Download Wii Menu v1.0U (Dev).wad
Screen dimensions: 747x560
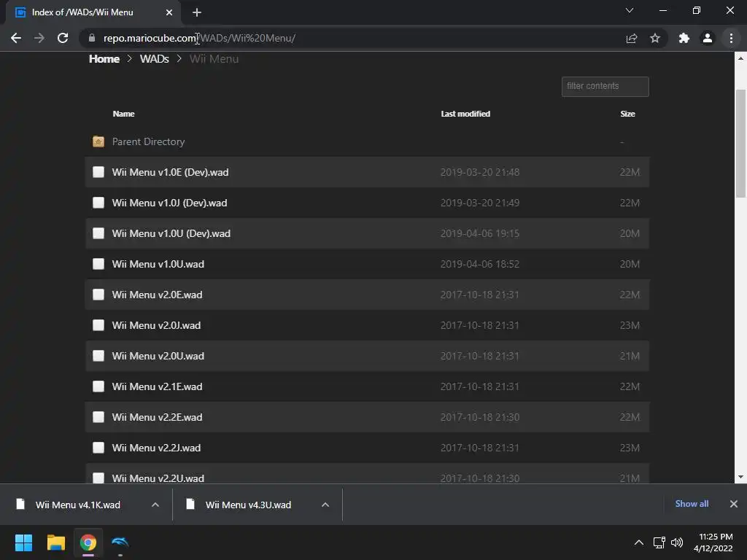pyautogui.click(x=171, y=233)
